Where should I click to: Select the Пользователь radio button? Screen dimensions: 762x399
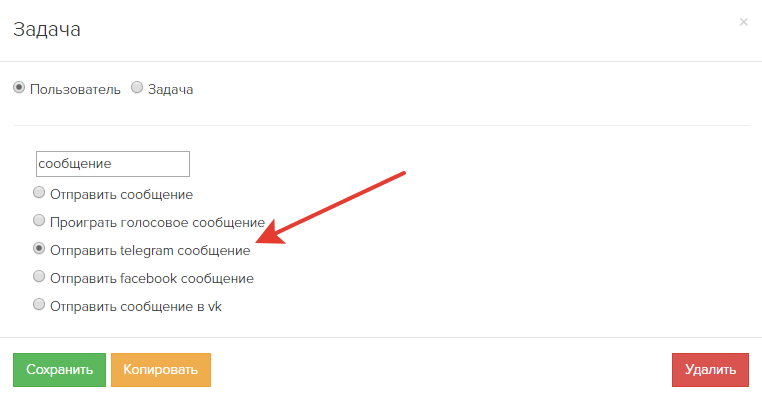(x=19, y=88)
